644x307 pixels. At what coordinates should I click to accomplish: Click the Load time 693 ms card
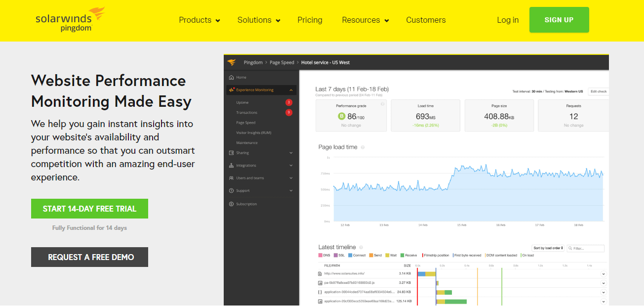pyautogui.click(x=425, y=116)
